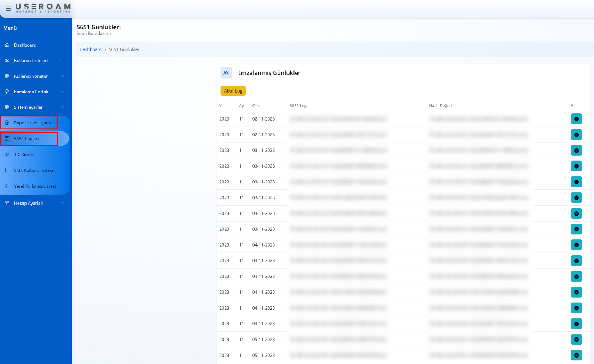This screenshot has width=594, height=364.
Task: Expand the Kullanıcı Yönetimi menu
Action: 62,76
